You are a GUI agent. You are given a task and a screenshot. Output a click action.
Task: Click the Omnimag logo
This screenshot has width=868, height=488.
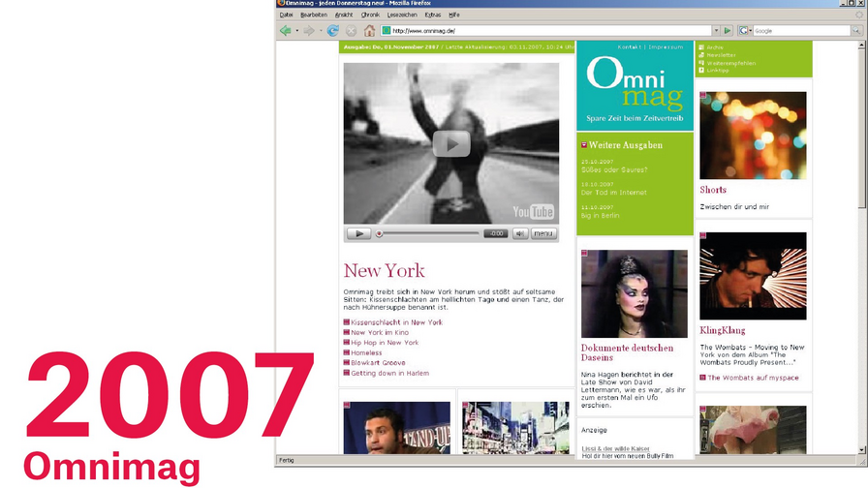[x=635, y=82]
